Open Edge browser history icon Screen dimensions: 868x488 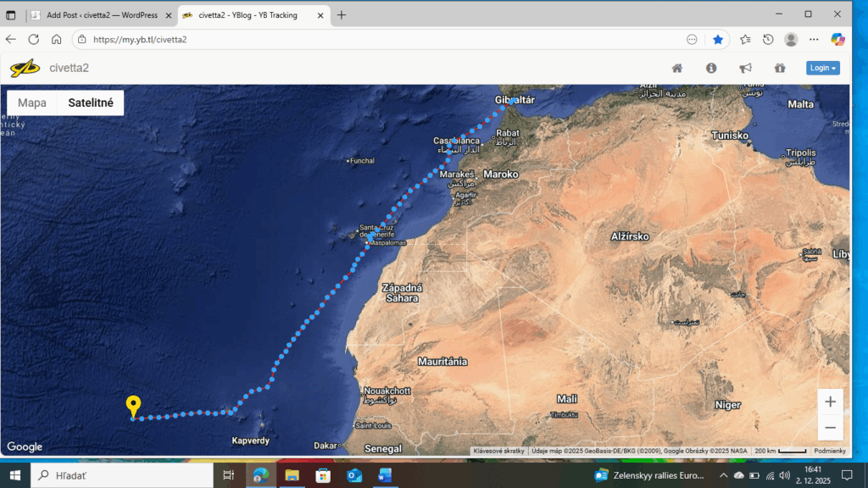click(x=768, y=39)
